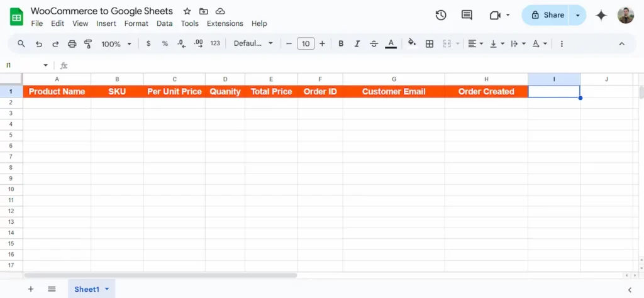Image resolution: width=644 pixels, height=298 pixels.
Task: Check the cloud document status icon
Action: click(x=220, y=11)
